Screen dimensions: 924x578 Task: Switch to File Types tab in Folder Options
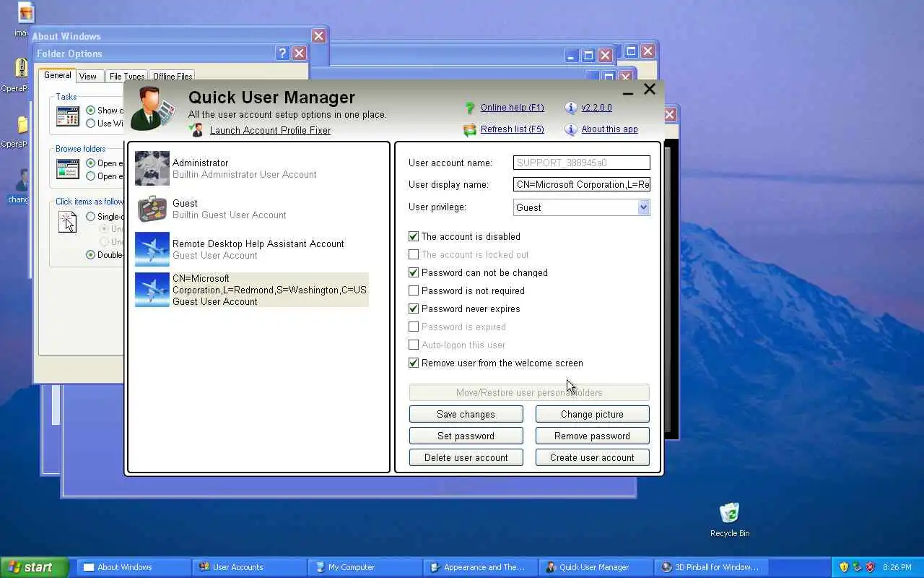[x=126, y=77]
